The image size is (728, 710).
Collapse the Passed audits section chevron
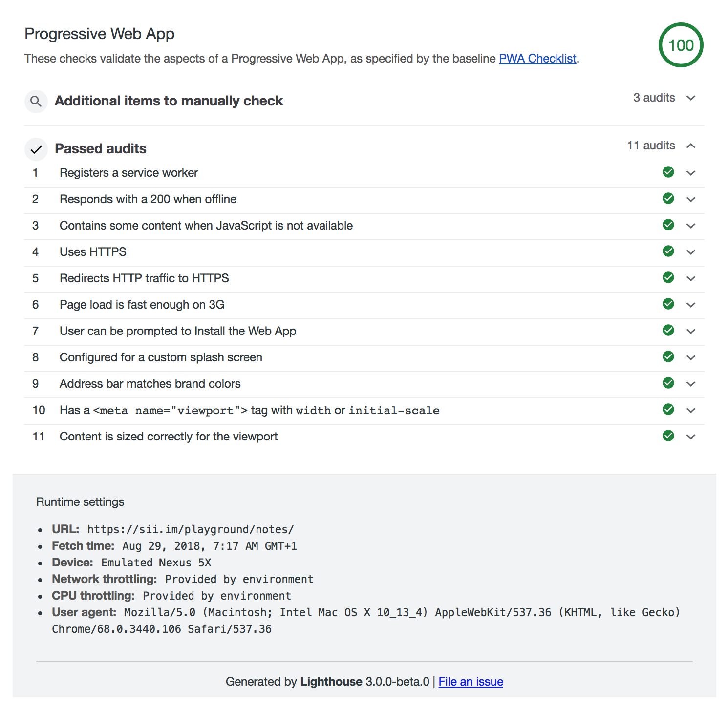point(691,146)
